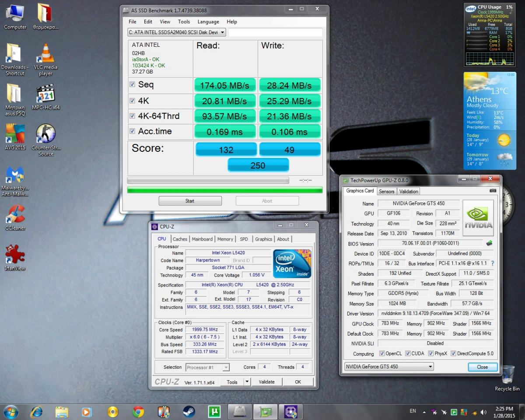Click the BIOS version save icon
This screenshot has width=525, height=420.
click(x=489, y=243)
